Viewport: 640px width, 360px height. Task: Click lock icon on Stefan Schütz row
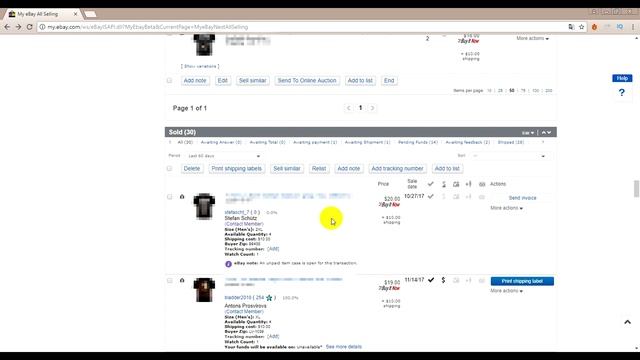point(182,197)
